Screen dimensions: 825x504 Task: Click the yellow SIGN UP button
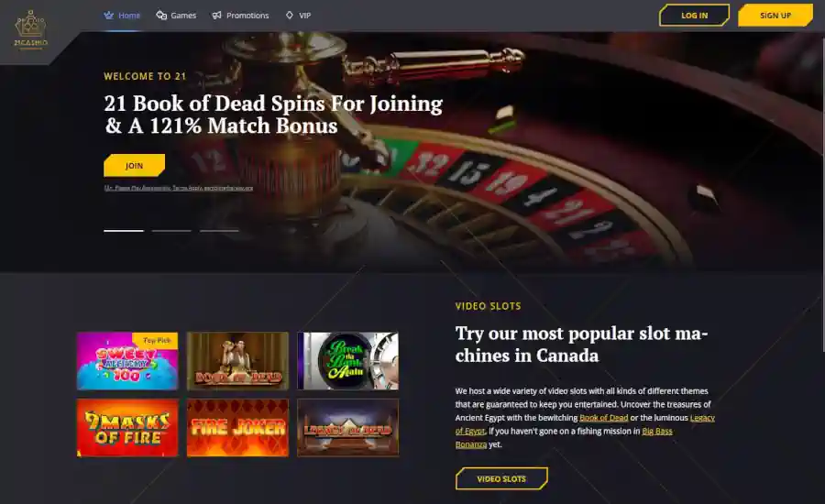click(775, 16)
